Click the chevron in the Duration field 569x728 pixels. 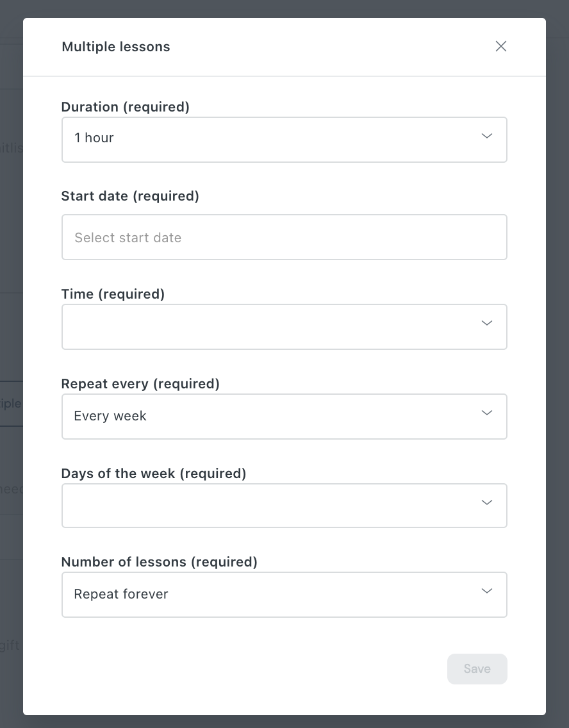486,136
